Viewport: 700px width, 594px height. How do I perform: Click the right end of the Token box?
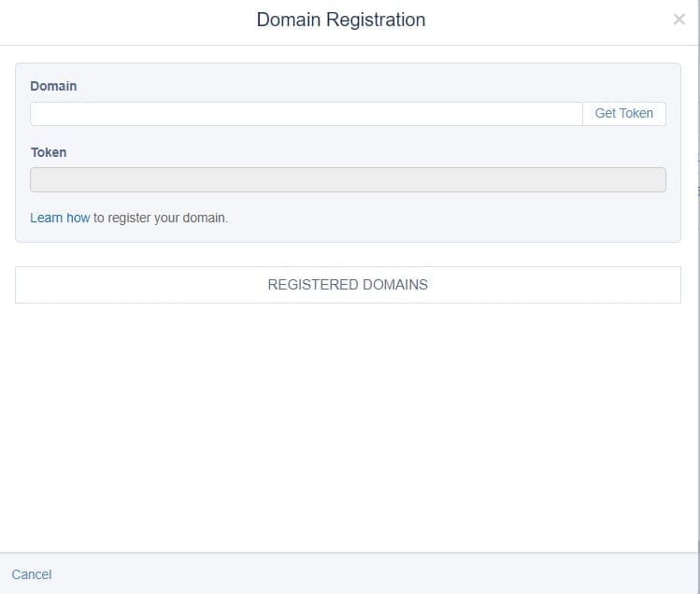point(652,180)
